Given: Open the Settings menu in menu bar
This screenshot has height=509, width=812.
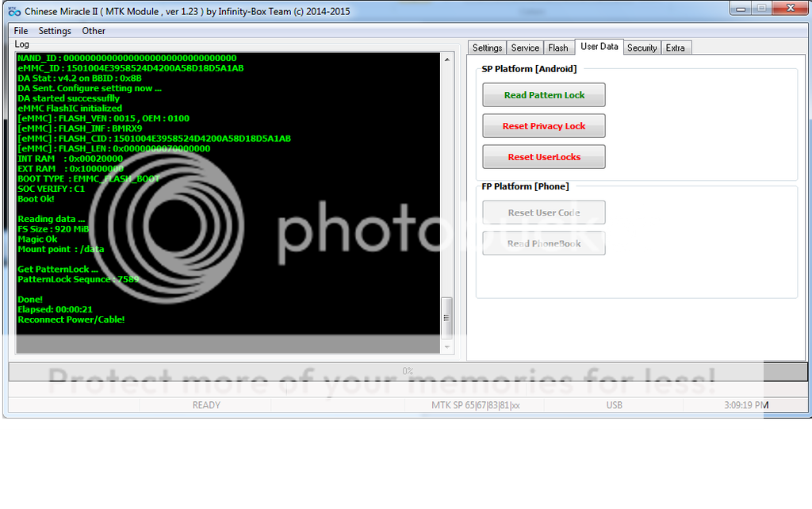Looking at the screenshot, I should click(55, 31).
